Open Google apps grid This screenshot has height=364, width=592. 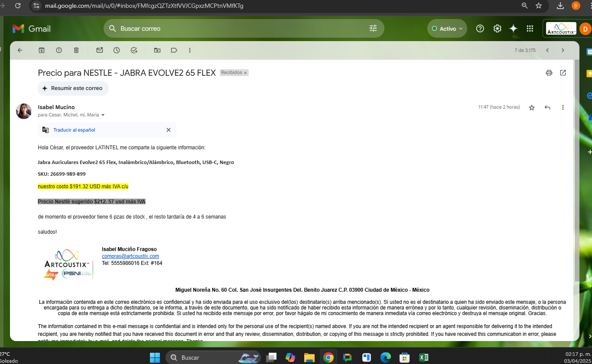coord(530,29)
